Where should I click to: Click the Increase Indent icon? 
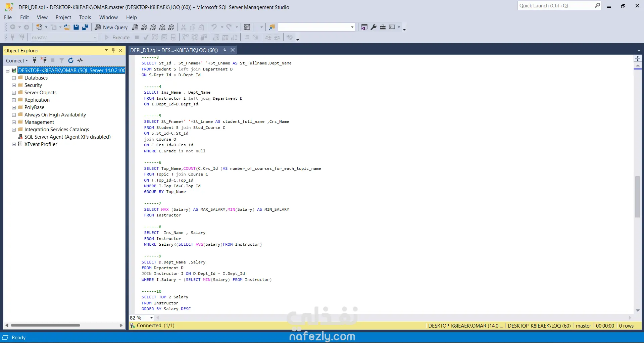coord(277,37)
